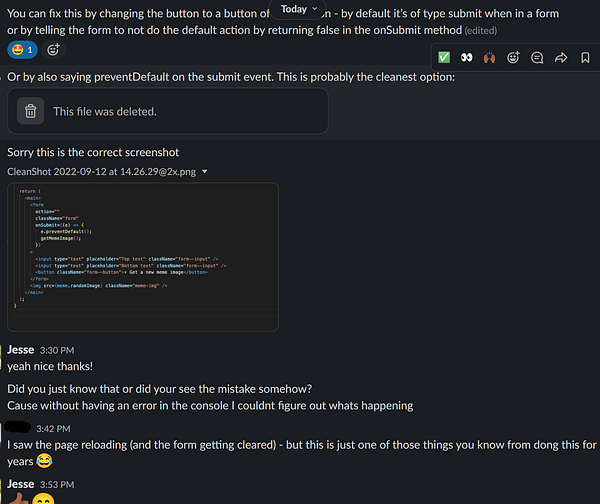Screen dimensions: 600x504
Task: React with the raised hands emoji
Action: (490, 58)
